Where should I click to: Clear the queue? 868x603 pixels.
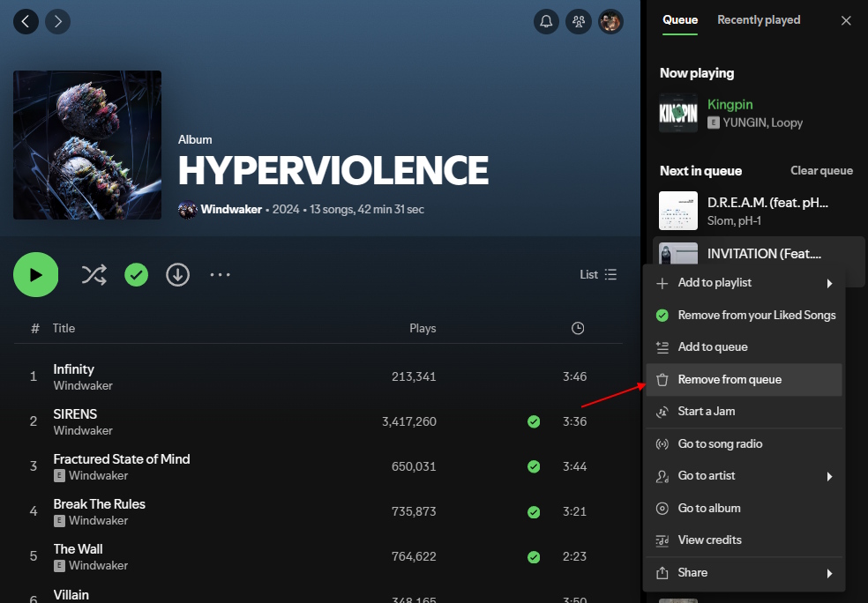click(820, 170)
